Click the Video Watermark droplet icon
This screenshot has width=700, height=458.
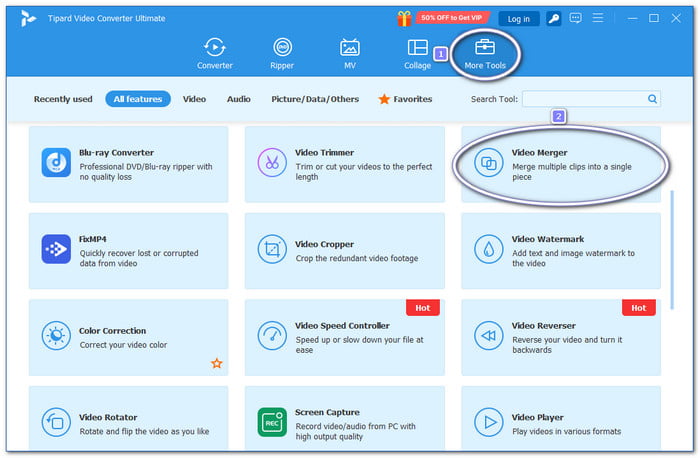pos(488,249)
